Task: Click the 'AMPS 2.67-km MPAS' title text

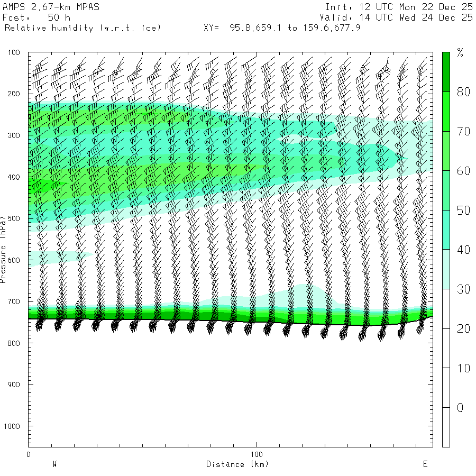Action: click(x=51, y=7)
